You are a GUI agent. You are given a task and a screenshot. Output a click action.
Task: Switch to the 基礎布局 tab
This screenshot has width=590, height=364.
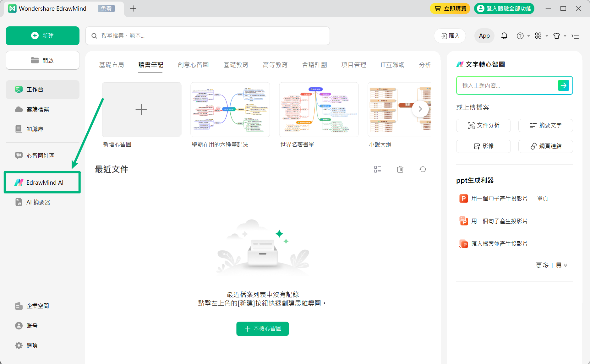click(112, 65)
